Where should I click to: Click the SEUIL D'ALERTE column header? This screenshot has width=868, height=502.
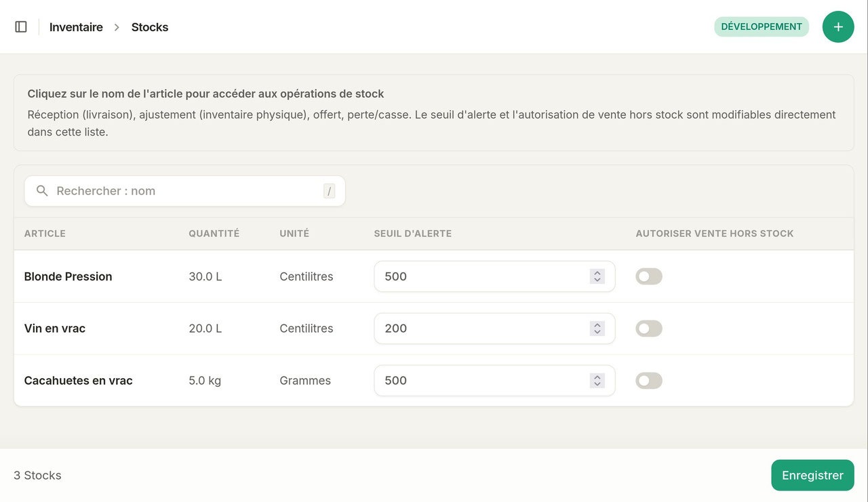tap(413, 234)
